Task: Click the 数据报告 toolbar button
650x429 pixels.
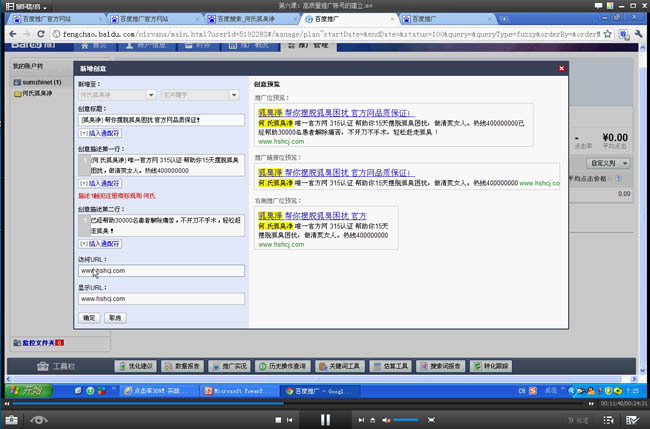Action: tap(182, 366)
